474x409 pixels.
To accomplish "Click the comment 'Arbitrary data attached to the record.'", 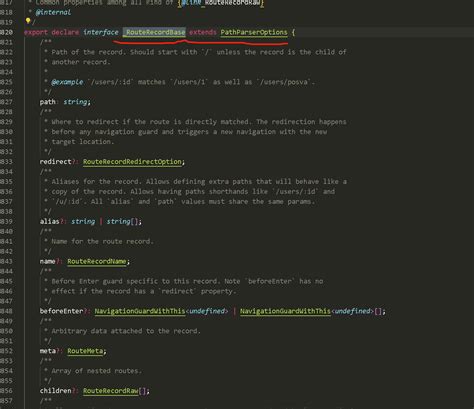I will (126, 331).
